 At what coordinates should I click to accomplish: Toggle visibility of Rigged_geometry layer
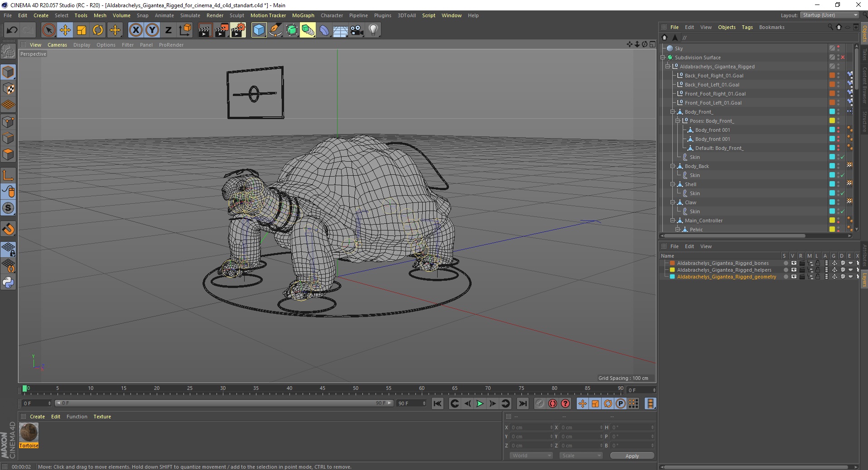click(x=794, y=277)
